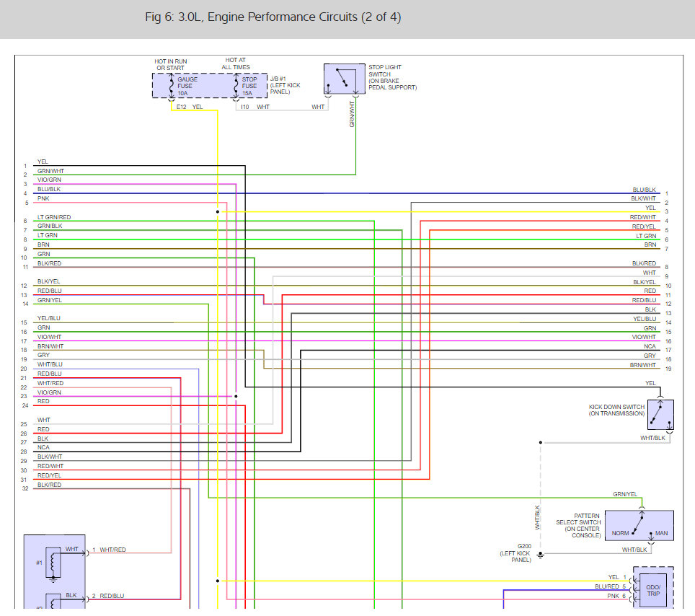Image resolution: width=695 pixels, height=616 pixels.
Task: Click the PNK wire label at left pin 5
Action: click(x=43, y=198)
